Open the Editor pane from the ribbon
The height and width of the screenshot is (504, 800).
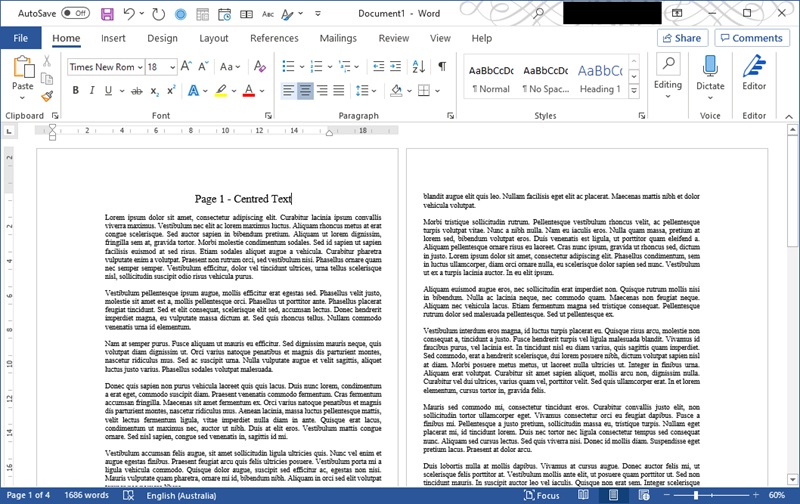pos(754,72)
